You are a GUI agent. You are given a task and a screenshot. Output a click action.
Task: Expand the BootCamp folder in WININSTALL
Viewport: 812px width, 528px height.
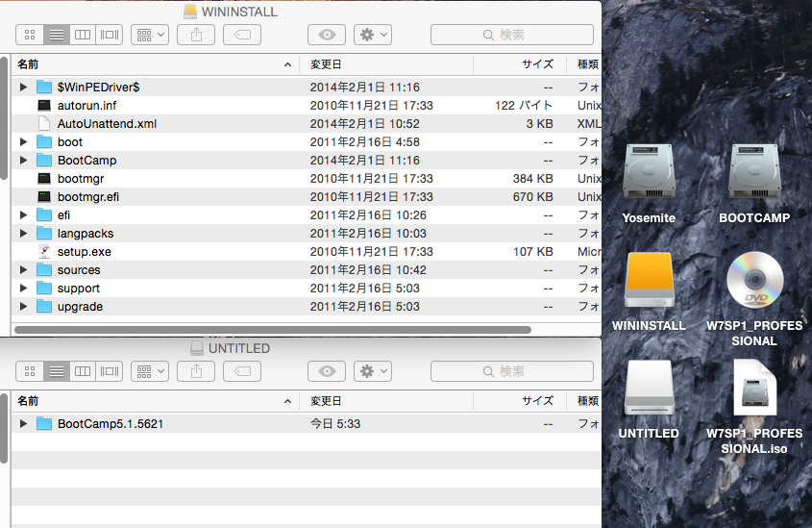(x=23, y=160)
